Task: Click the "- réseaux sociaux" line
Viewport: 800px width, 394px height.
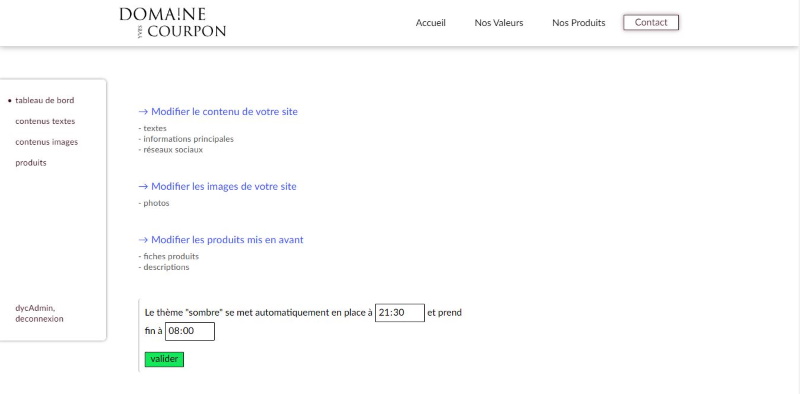Action: click(170, 150)
